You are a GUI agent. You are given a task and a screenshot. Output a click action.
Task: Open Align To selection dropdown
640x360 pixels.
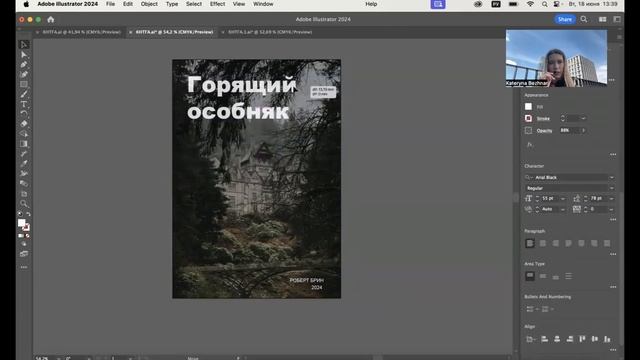click(530, 339)
